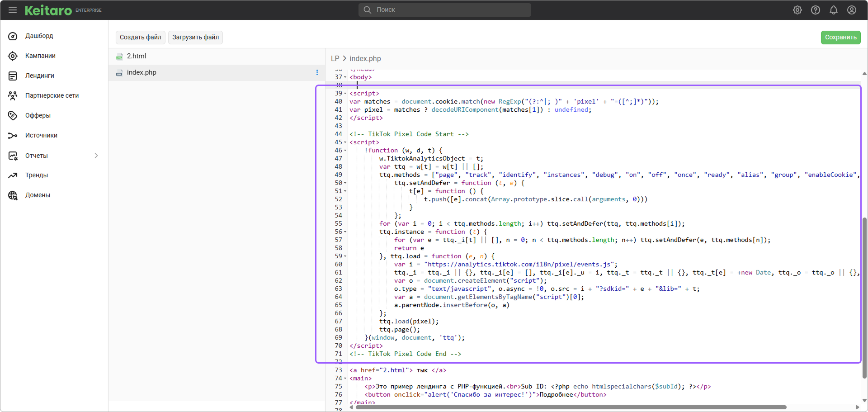Open three-dot menu for index.php

317,72
